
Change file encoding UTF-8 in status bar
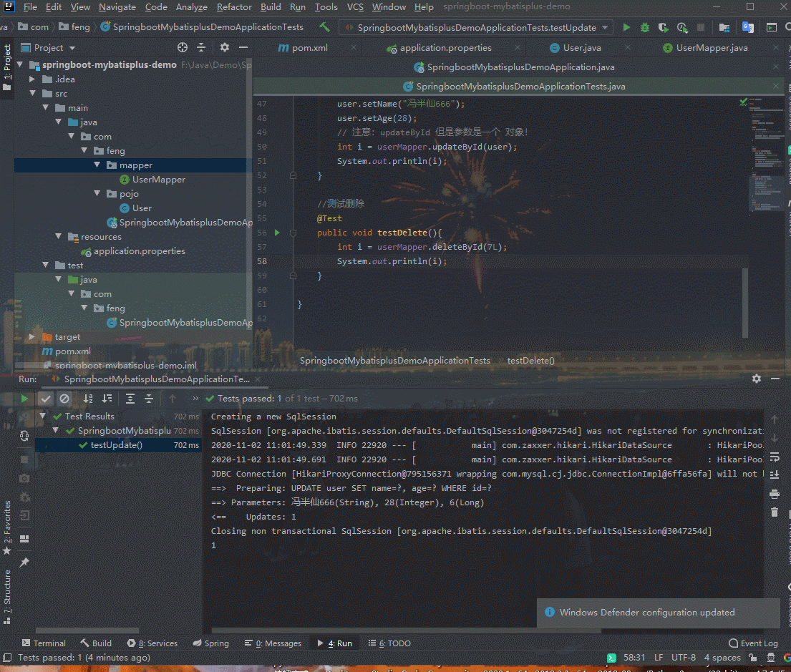(683, 658)
